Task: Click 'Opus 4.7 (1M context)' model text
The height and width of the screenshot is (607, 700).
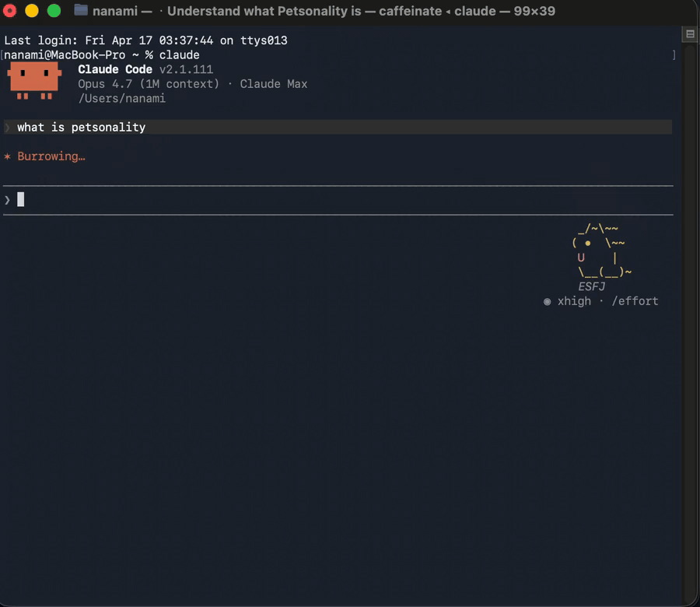Action: [x=149, y=84]
